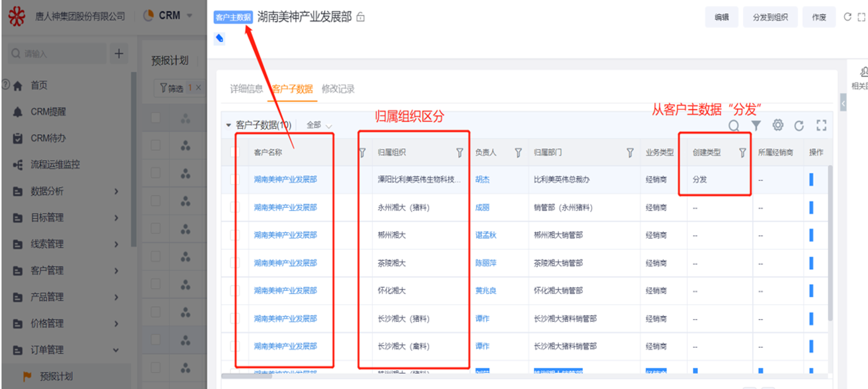This screenshot has height=389, width=868.
Task: Filter by 负责人 column funnel
Action: click(518, 153)
